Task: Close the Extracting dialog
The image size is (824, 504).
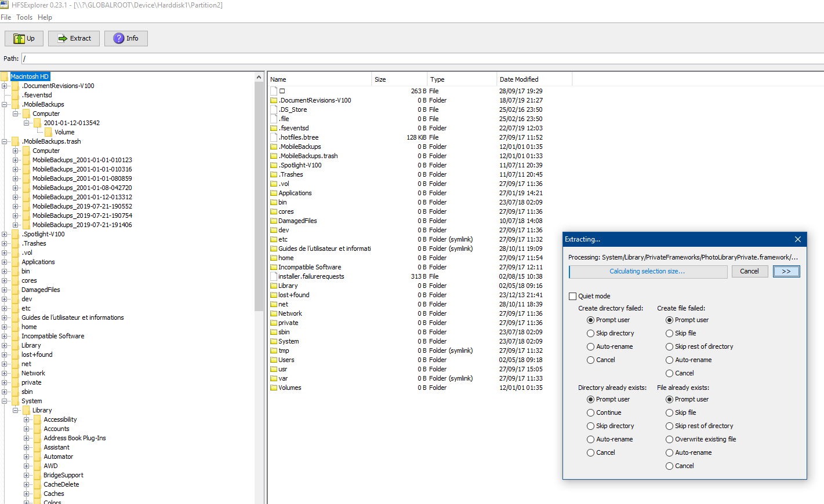Action: pos(798,239)
